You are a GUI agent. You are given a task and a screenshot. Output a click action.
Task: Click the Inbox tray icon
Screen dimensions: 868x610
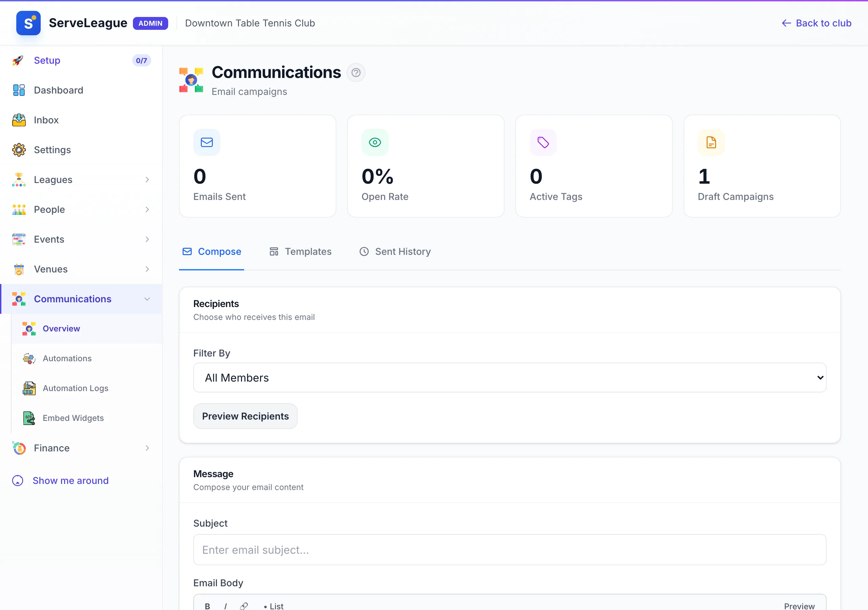(19, 120)
